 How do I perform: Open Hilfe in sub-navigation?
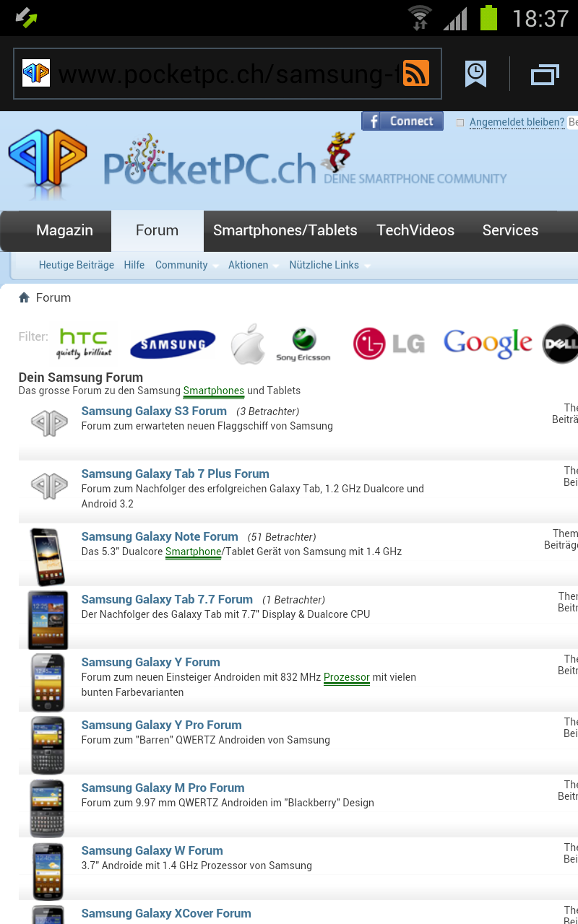(x=134, y=265)
